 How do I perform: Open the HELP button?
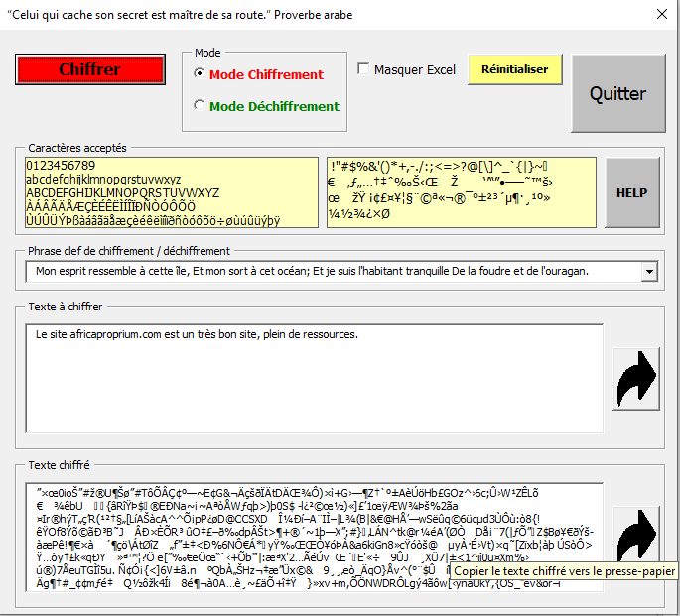[x=631, y=192]
